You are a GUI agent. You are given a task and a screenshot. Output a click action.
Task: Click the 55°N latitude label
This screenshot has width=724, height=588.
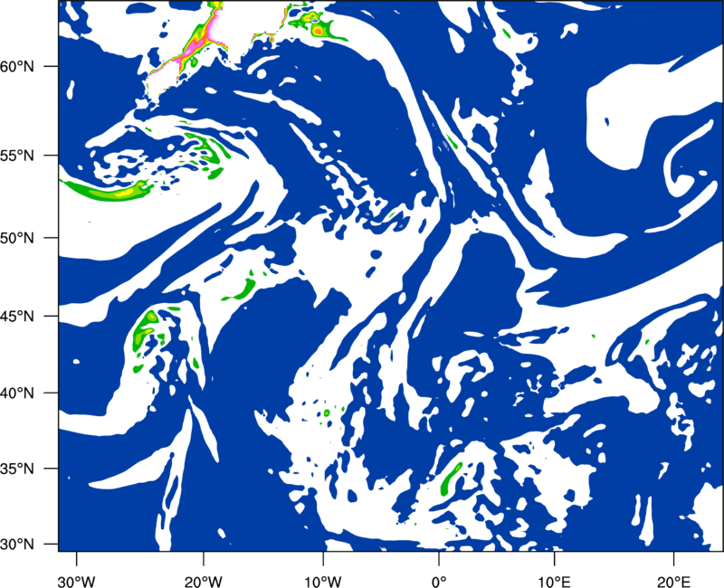pyautogui.click(x=17, y=155)
